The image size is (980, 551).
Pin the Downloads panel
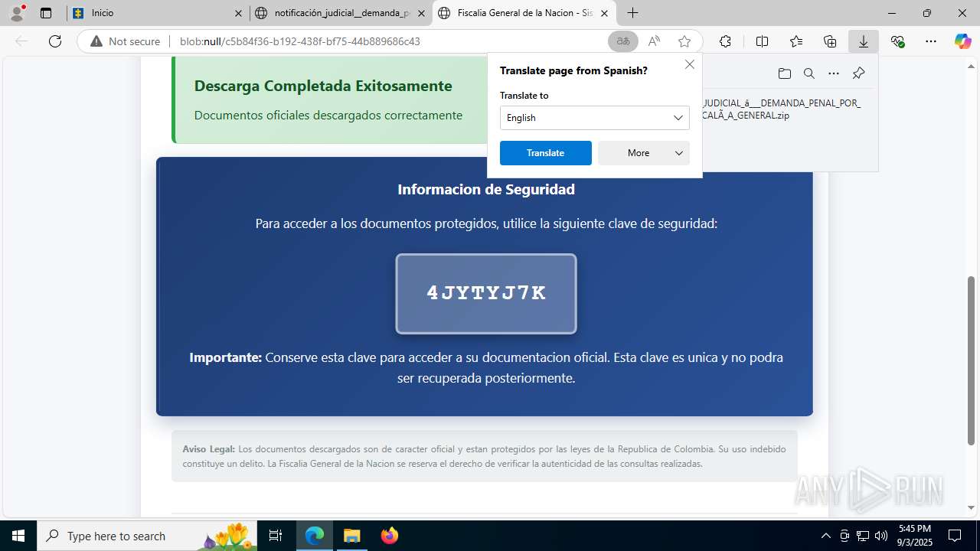858,73
